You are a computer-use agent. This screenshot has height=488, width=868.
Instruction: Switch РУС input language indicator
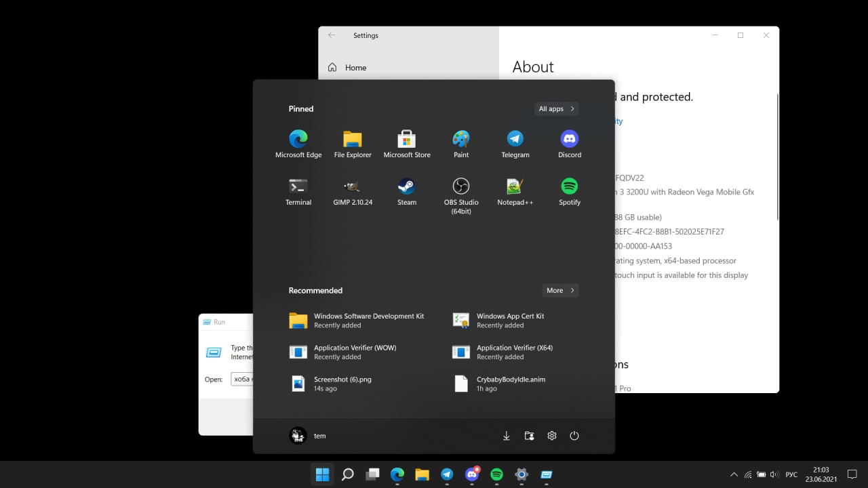pyautogui.click(x=791, y=475)
